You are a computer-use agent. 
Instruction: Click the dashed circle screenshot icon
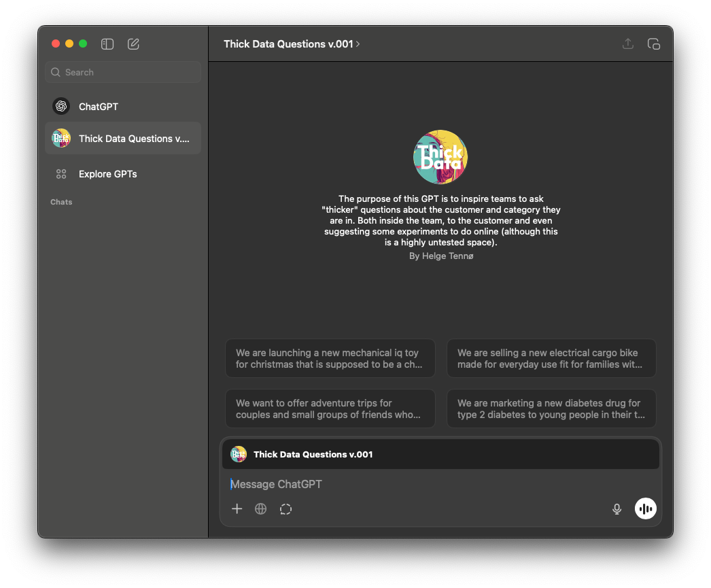285,509
